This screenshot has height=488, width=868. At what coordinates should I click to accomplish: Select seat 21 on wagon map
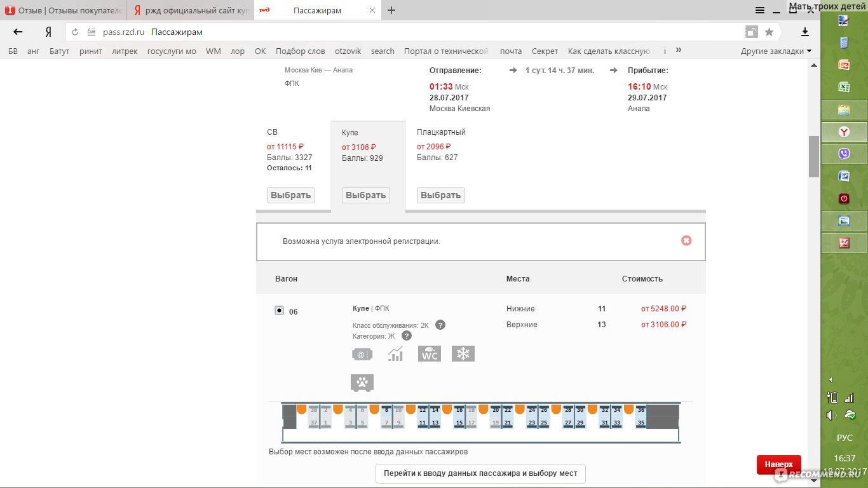tap(508, 423)
